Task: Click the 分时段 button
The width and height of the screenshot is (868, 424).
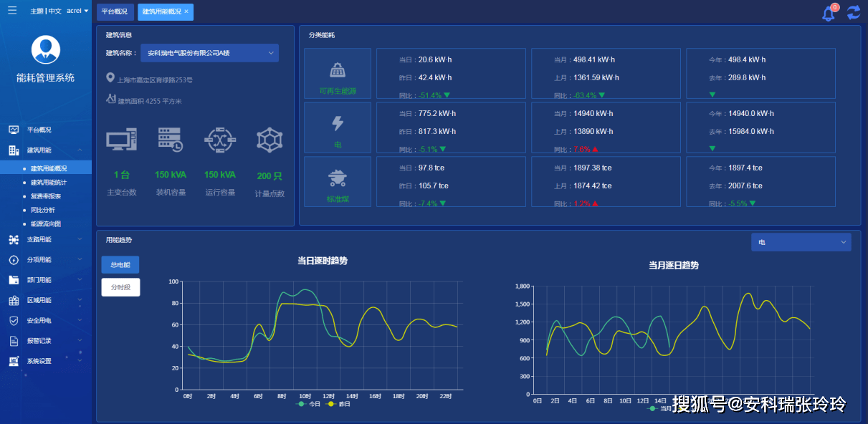Action: tap(120, 287)
